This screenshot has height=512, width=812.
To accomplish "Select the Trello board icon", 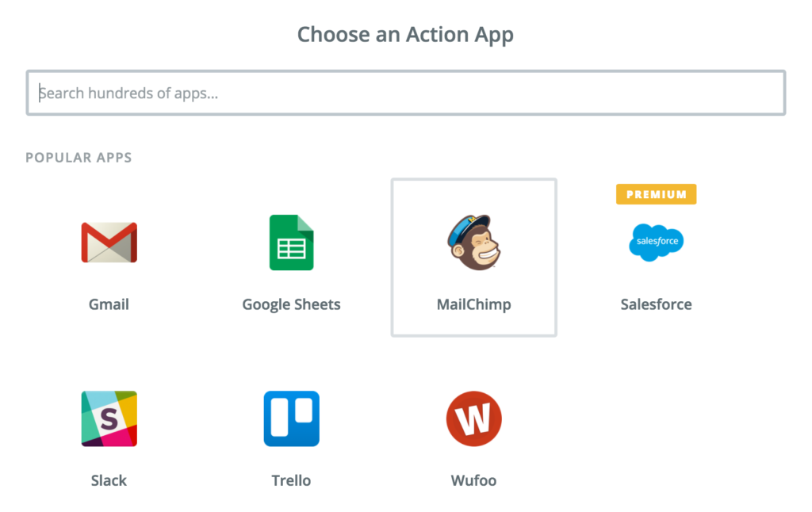I will [x=291, y=419].
